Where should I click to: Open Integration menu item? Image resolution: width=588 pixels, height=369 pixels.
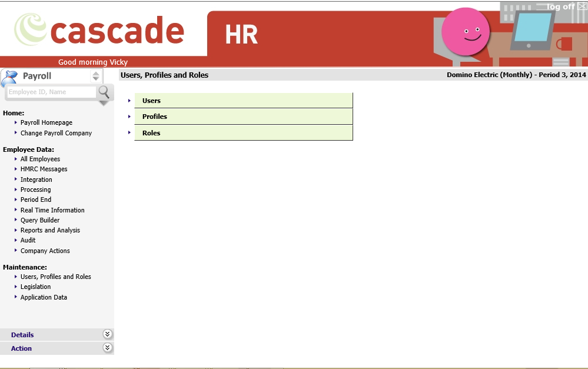coord(36,179)
